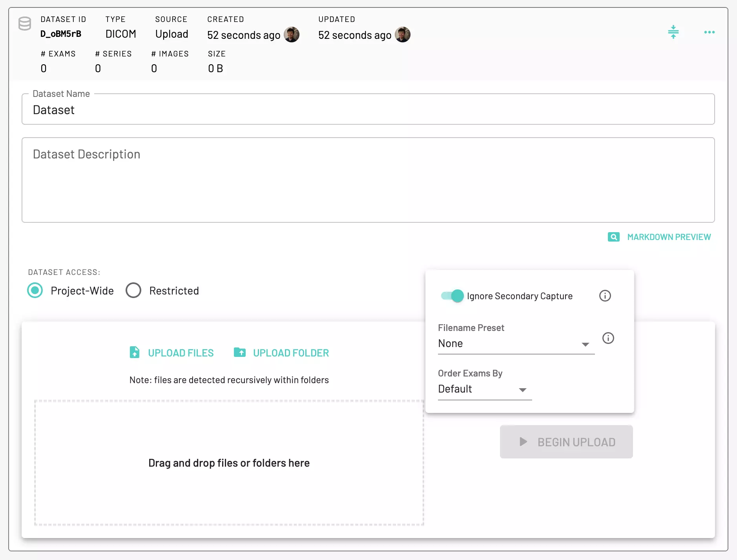Click the Upload Files button
This screenshot has width=737, height=560.
coord(172,353)
